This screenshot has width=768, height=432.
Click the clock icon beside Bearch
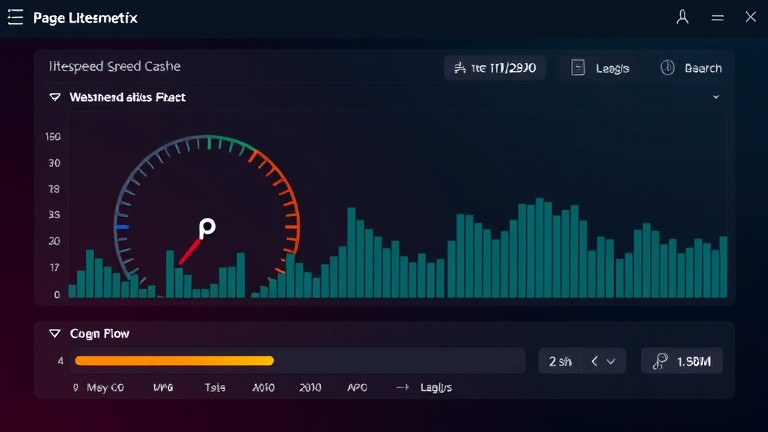pos(667,68)
